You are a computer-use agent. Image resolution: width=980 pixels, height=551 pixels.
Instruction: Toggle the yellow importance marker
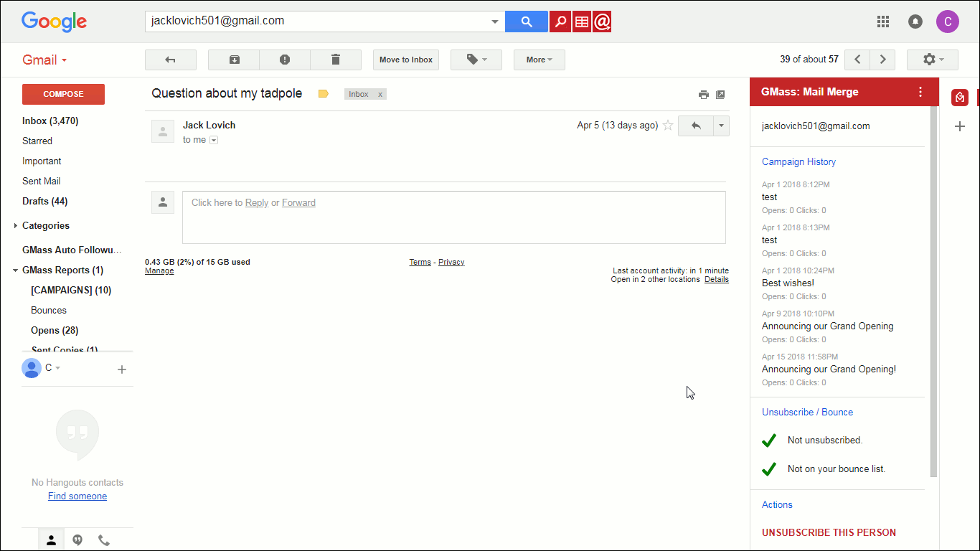324,94
